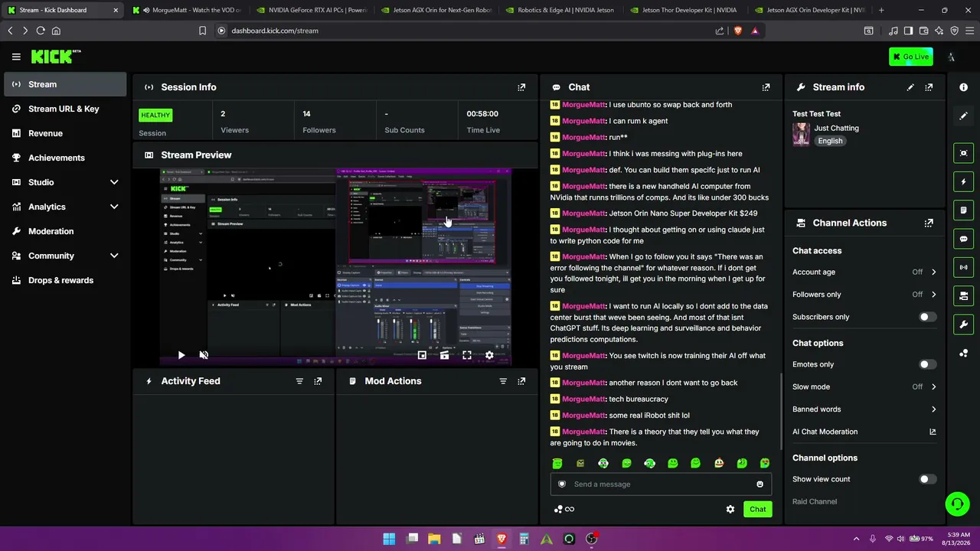
Task: Open Banned words list
Action: point(864,409)
